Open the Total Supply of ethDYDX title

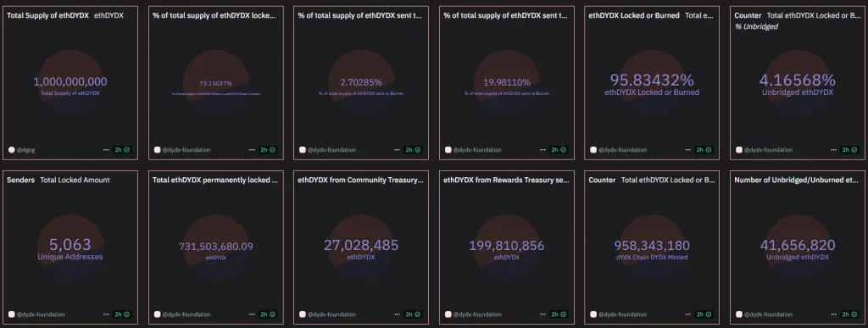[x=47, y=15]
